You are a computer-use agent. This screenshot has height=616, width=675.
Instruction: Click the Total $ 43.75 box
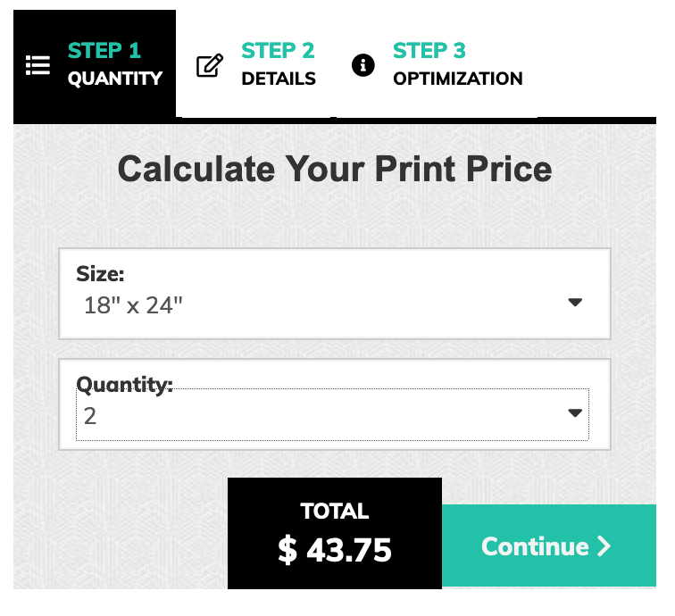[x=335, y=533]
